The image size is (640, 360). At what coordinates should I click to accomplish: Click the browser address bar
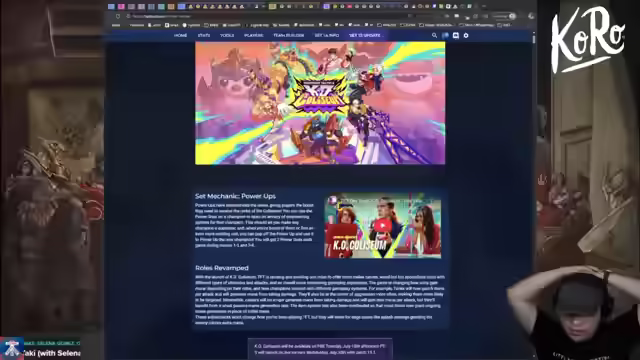[x=267, y=16]
